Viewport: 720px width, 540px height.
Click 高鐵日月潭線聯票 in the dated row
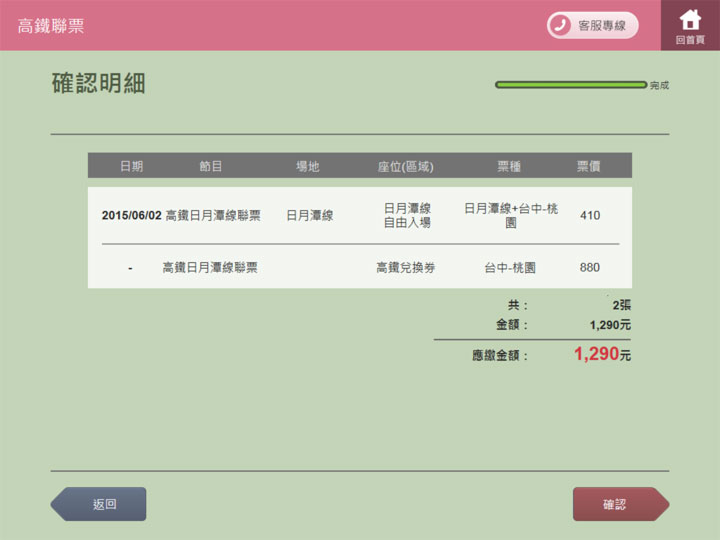(213, 215)
